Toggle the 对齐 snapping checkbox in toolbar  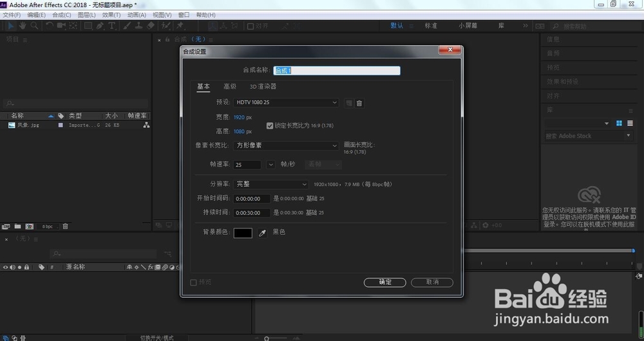point(250,26)
